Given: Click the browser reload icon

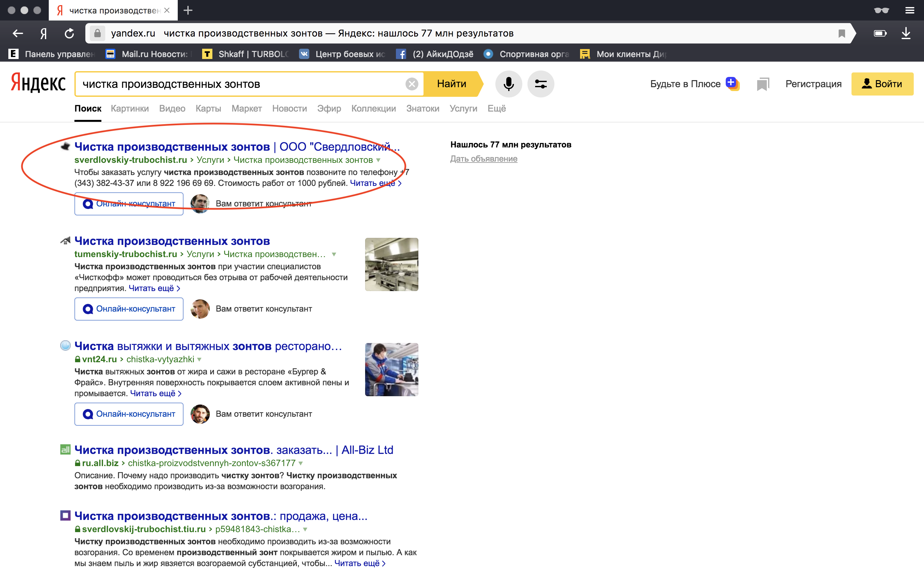Looking at the screenshot, I should [x=69, y=34].
